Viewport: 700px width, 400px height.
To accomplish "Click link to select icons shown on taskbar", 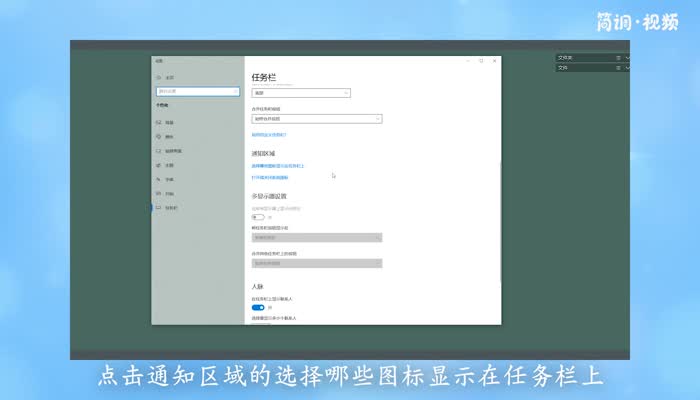I will (278, 165).
